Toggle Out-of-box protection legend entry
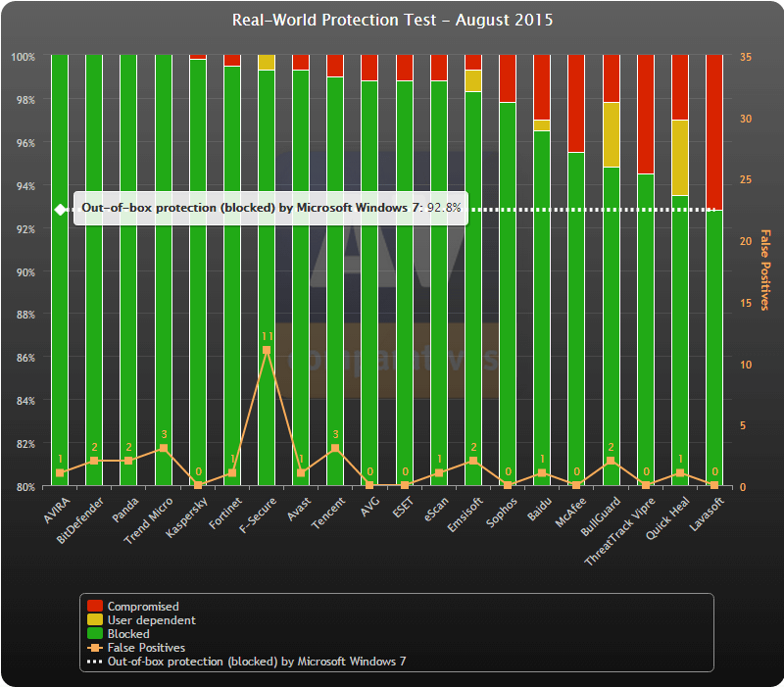The height and width of the screenshot is (687, 784). (247, 662)
